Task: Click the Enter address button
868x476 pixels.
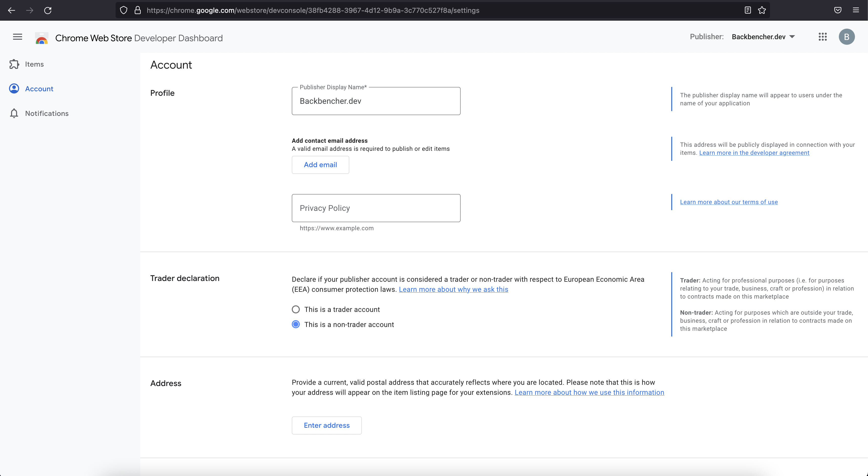Action: coord(326,425)
